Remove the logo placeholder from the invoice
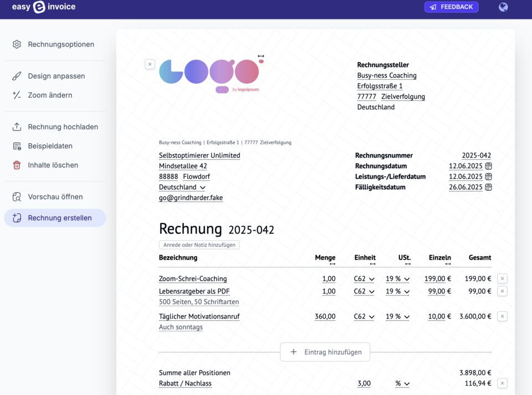532x395 pixels. click(x=150, y=64)
